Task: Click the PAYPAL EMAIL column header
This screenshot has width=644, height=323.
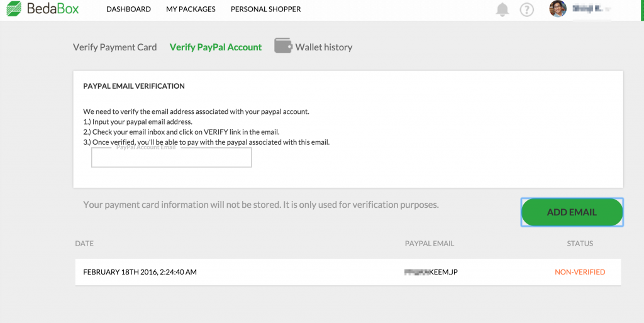Action: click(429, 244)
